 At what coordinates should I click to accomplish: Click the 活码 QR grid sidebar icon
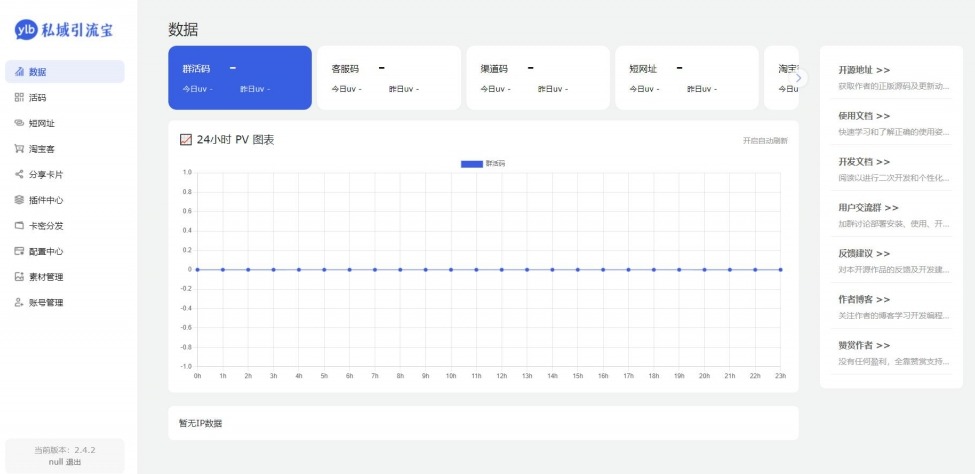point(19,98)
